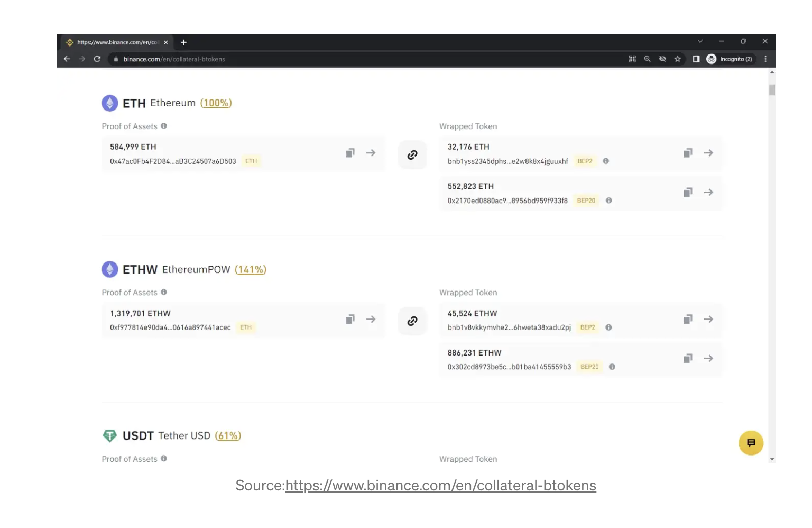Open arrow link for 552,823 ETH row

pyautogui.click(x=708, y=192)
